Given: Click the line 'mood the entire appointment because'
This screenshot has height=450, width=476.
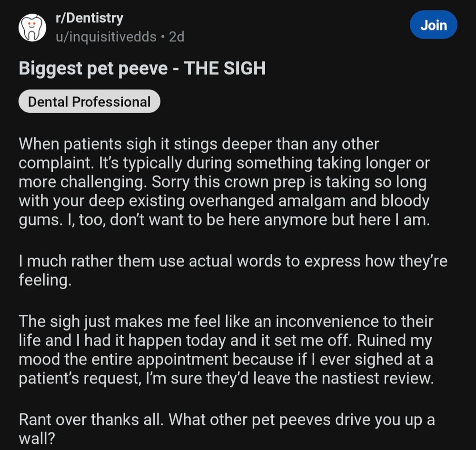Looking at the screenshot, I should 226,359.
